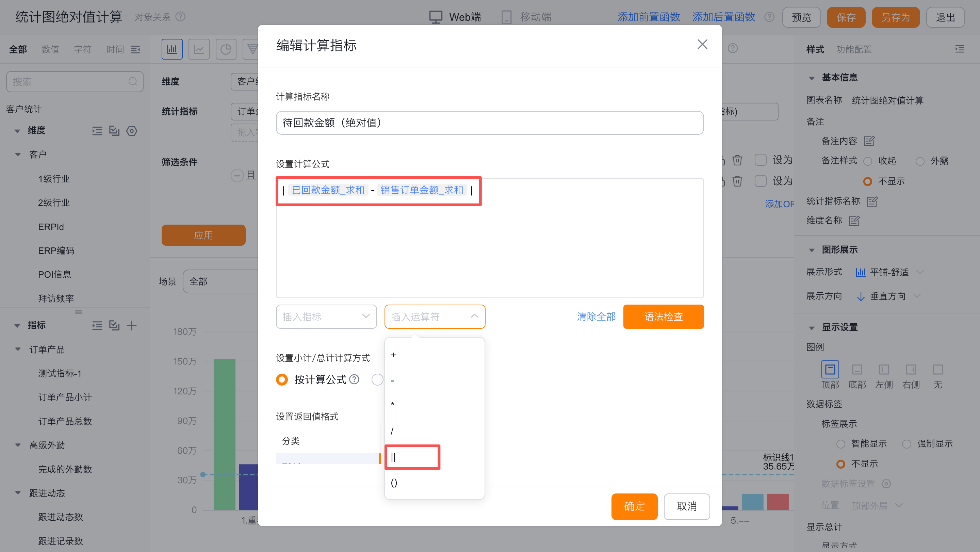Select the bar chart type icon
This screenshot has width=980, height=552.
click(172, 49)
